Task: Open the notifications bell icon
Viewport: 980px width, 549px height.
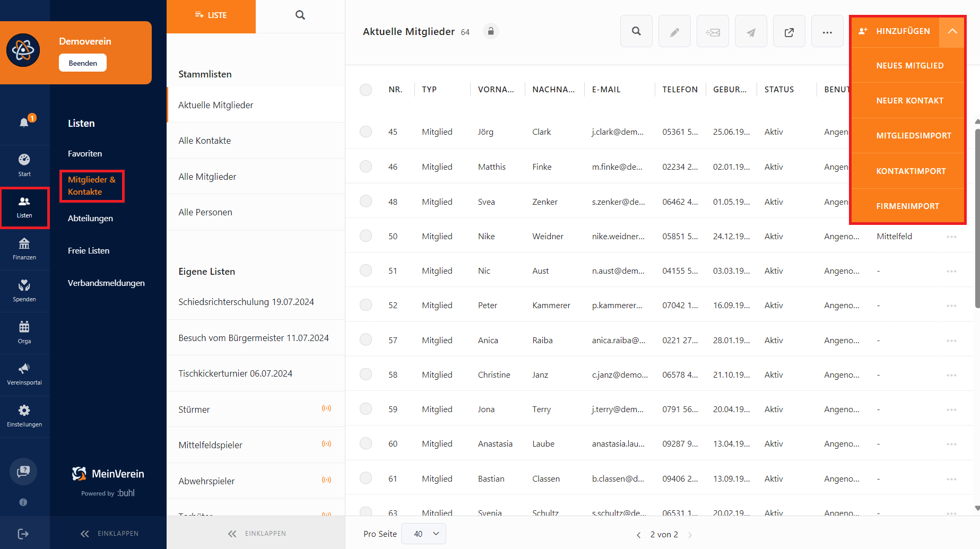Action: tap(24, 123)
